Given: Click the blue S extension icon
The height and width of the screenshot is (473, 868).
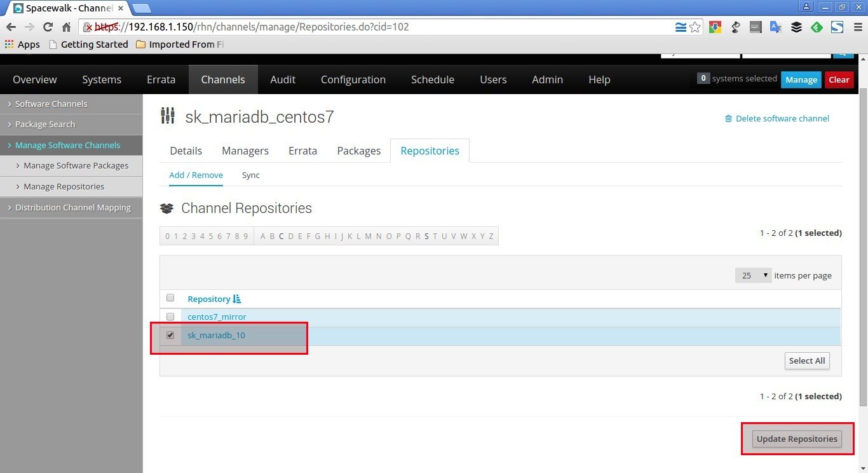Looking at the screenshot, I should pyautogui.click(x=837, y=27).
